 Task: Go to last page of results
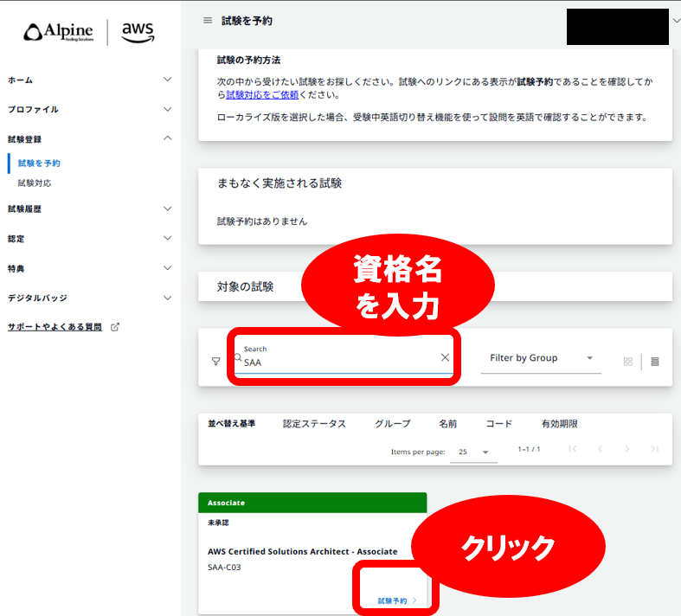654,449
